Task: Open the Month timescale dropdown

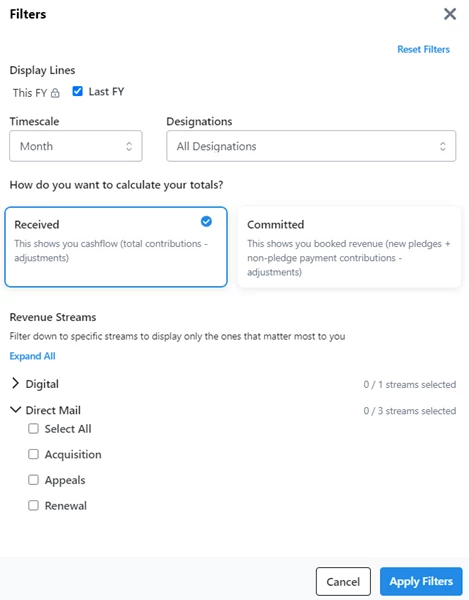Action: (x=76, y=146)
